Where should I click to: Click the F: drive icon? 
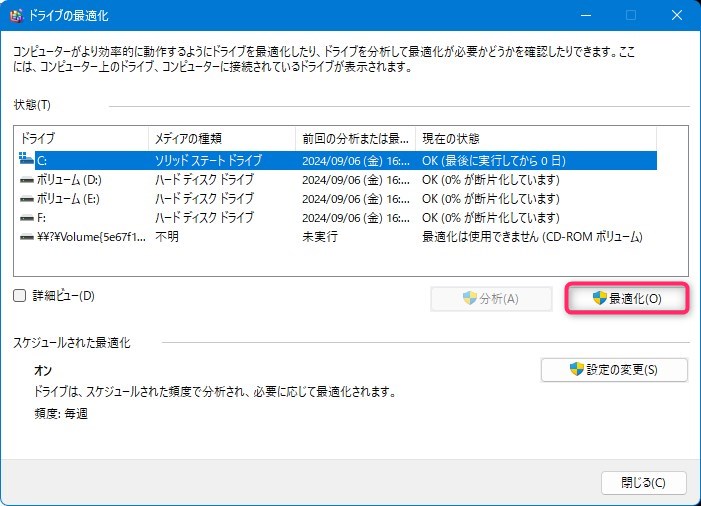26,217
